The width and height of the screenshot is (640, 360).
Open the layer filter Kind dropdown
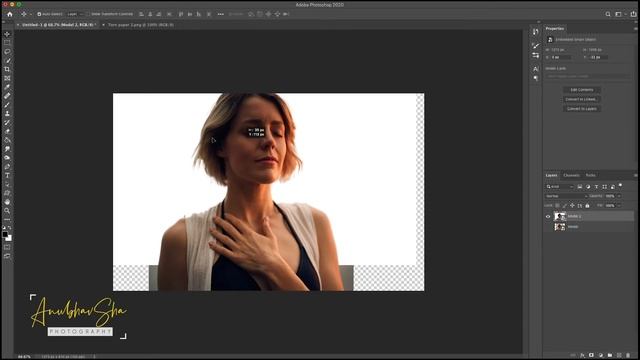[560, 187]
